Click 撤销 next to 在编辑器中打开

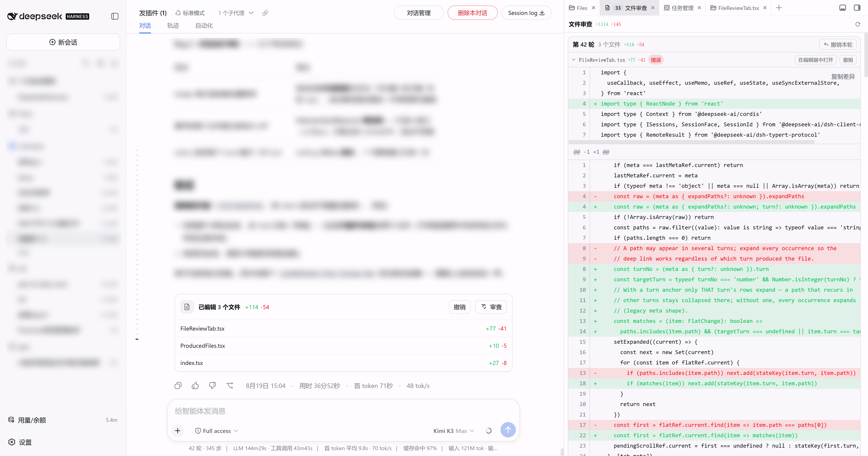847,60
